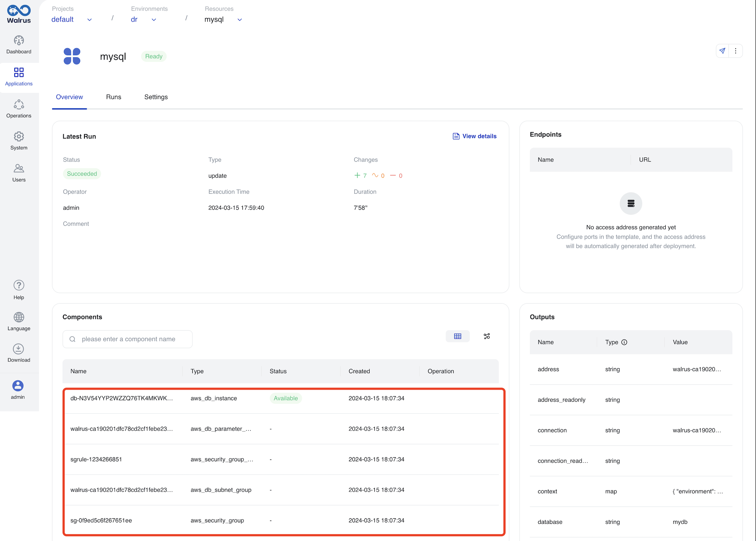
Task: Switch to the Settings tab
Action: coord(156,97)
